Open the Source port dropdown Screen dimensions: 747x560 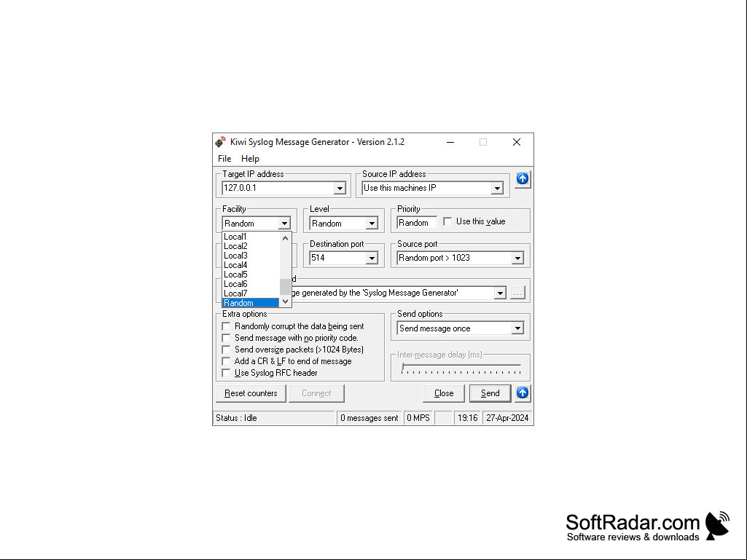point(517,258)
